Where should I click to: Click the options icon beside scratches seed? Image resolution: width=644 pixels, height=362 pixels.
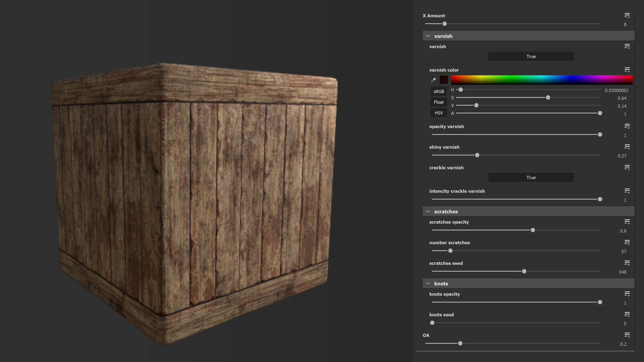click(x=627, y=262)
